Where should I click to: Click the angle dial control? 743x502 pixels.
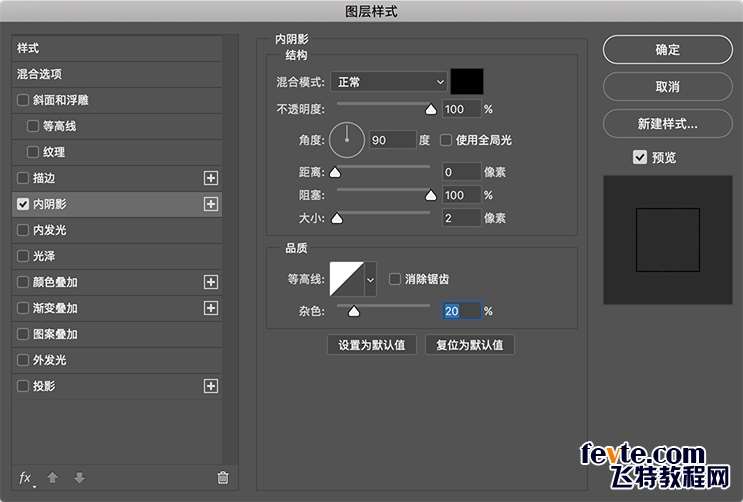[347, 140]
